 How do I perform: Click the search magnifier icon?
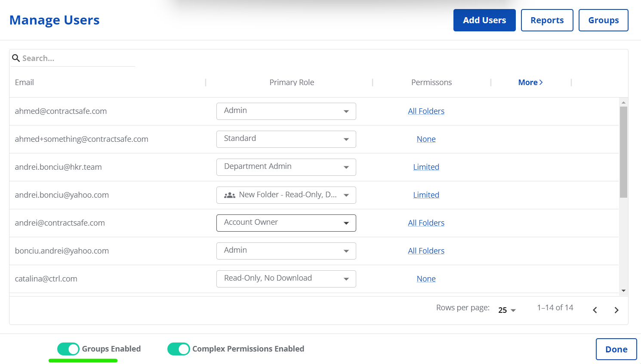click(x=16, y=58)
